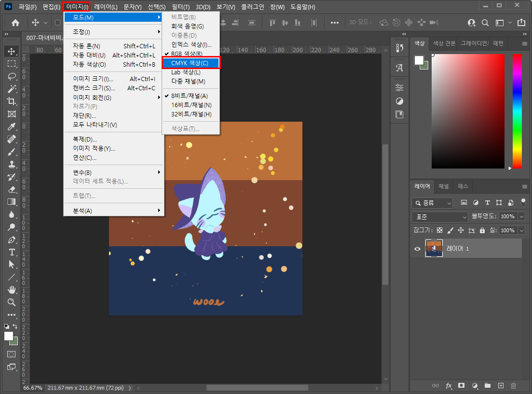Screen dimensions: 532x394
Task: Toggle lock transparent pixels
Action: [440, 230]
